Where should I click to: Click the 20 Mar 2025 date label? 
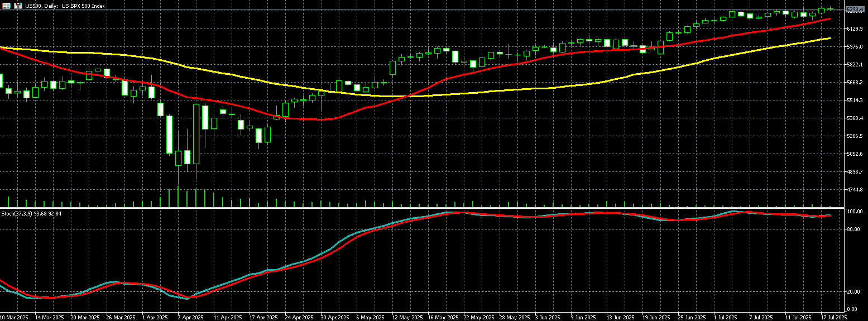[x=85, y=317]
